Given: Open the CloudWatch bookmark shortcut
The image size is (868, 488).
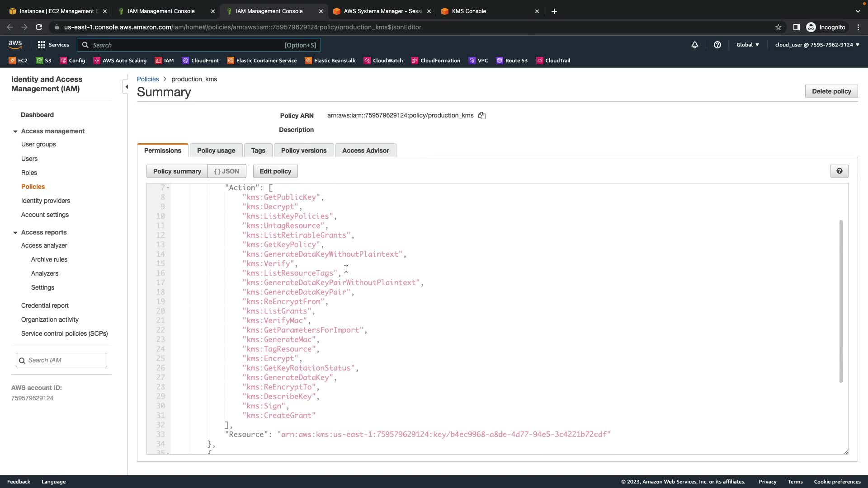Looking at the screenshot, I should pos(383,61).
